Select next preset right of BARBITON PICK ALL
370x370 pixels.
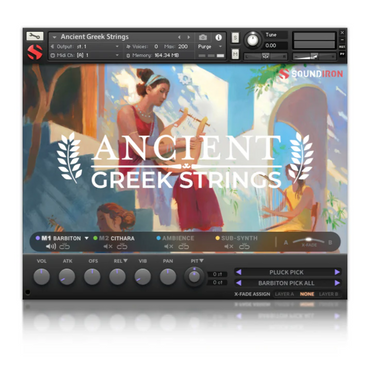coord(337,283)
